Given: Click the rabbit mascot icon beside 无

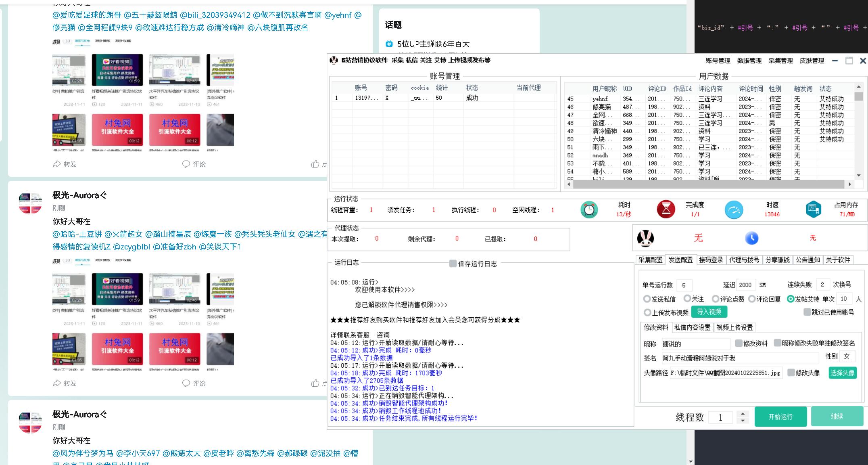Looking at the screenshot, I should point(645,238).
